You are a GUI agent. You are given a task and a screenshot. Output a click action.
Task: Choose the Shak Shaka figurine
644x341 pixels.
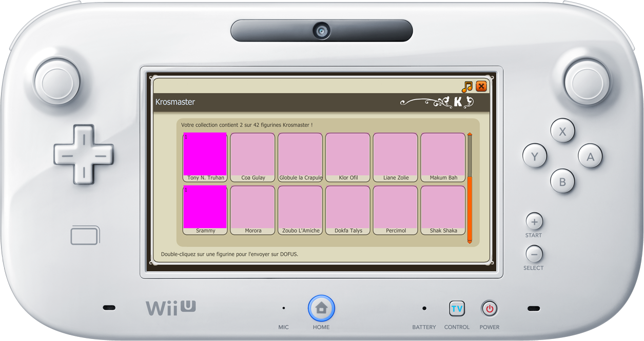(443, 209)
